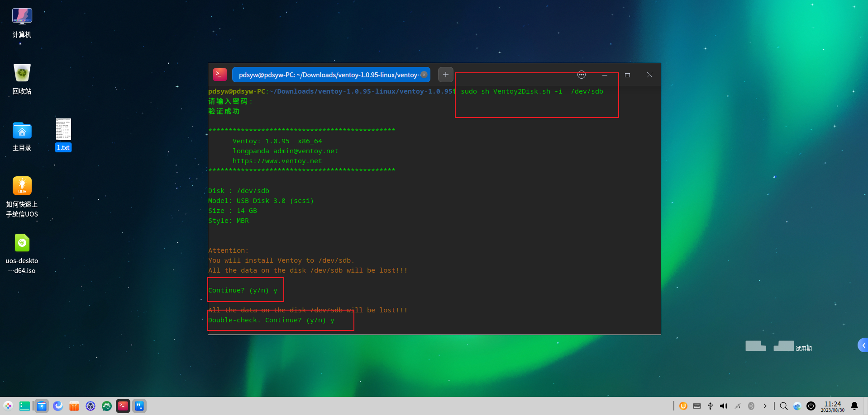The width and height of the screenshot is (868, 415).
Task: Click the 'Style: MBR' line
Action: coord(229,221)
